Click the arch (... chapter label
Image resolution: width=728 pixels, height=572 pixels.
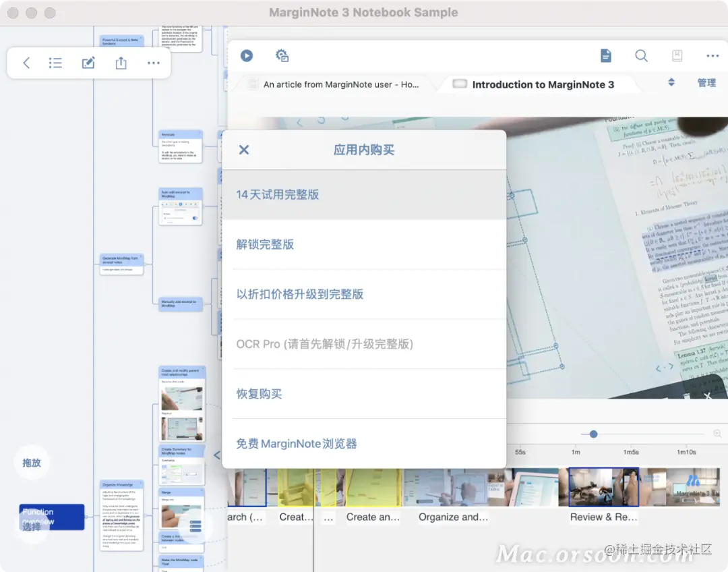245,517
